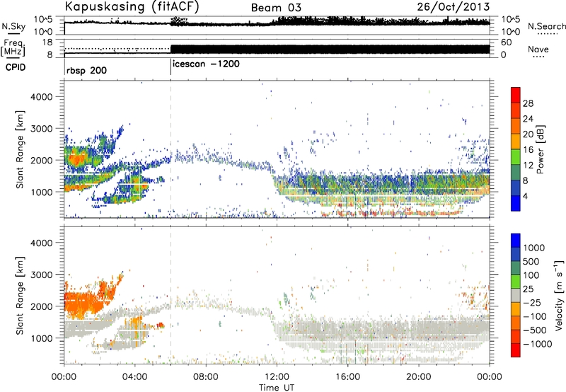Click the 'Slant Range [km]' label of velocity panel
Image resolution: width=566 pixels, height=392 pixels.
pos(21,296)
